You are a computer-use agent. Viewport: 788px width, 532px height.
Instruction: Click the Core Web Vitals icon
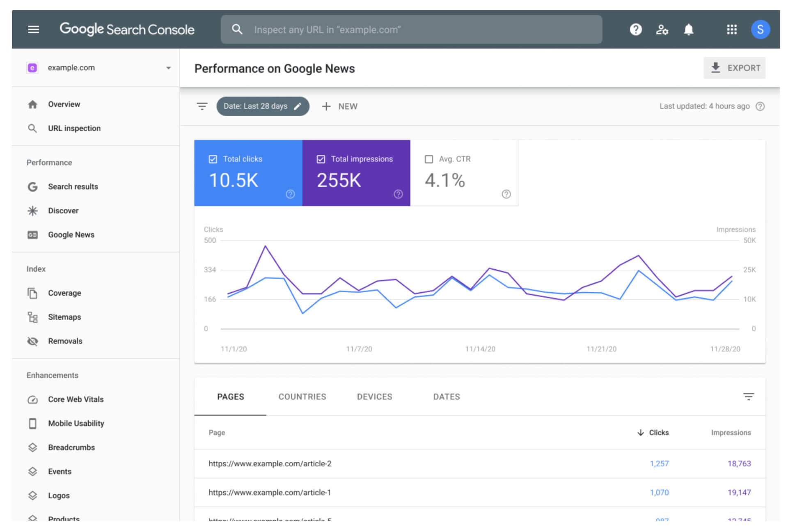[x=33, y=399]
